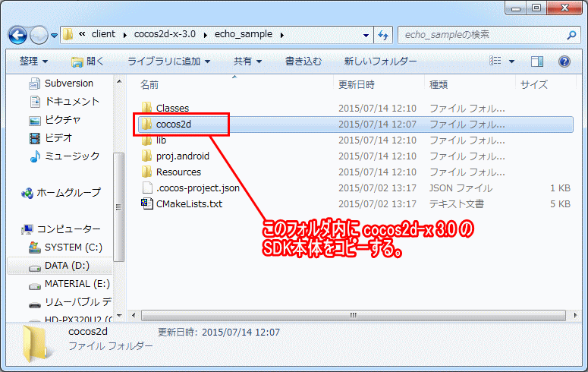This screenshot has width=588, height=372.
Task: Go back with the Back arrow button
Action: 17,35
